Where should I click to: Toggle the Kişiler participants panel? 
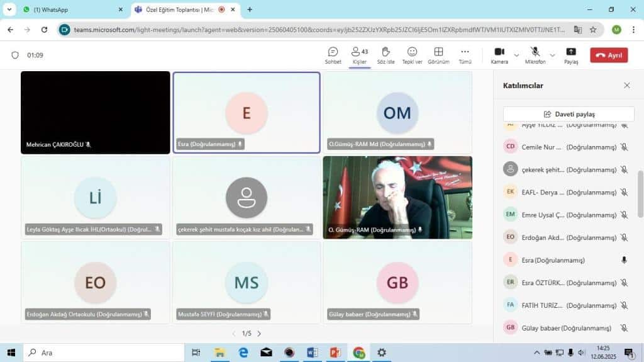pyautogui.click(x=359, y=55)
